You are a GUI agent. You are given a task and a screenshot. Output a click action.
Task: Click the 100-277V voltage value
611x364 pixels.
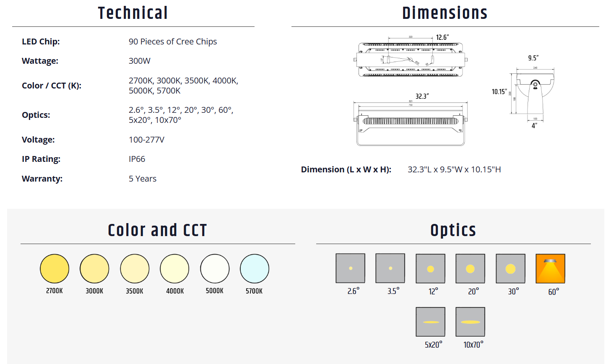point(146,140)
